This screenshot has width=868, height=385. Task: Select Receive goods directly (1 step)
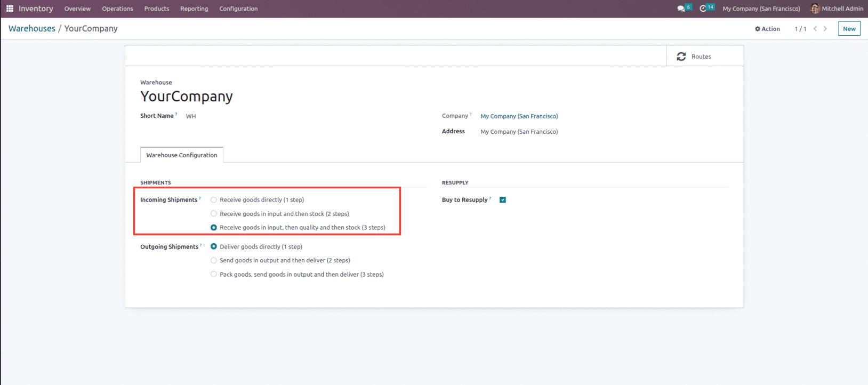214,200
